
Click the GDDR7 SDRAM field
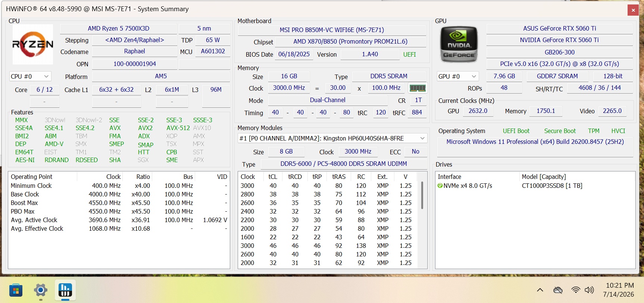pos(557,76)
